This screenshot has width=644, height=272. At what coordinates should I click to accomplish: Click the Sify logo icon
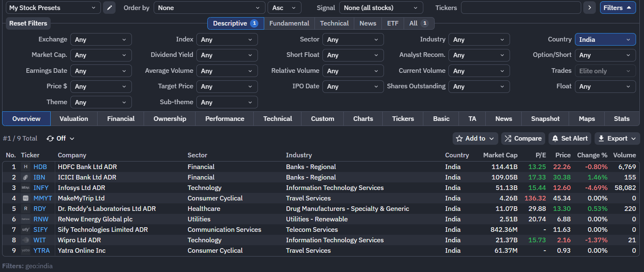[x=26, y=230]
